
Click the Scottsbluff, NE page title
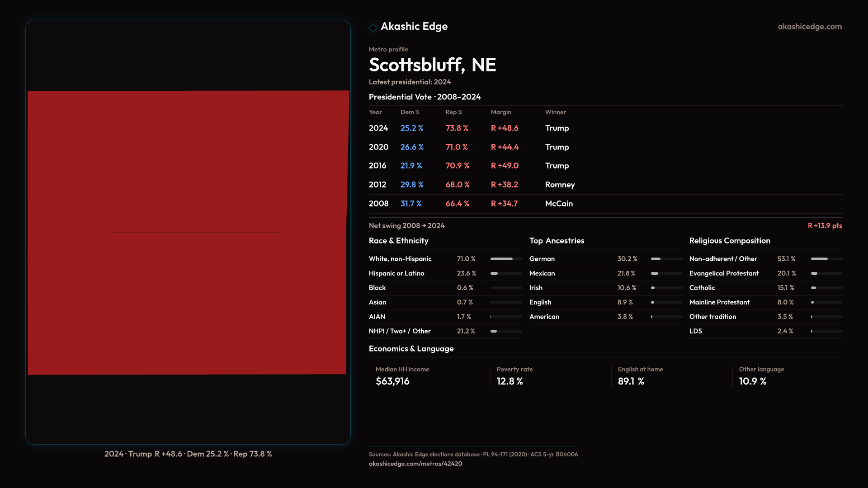pos(432,65)
